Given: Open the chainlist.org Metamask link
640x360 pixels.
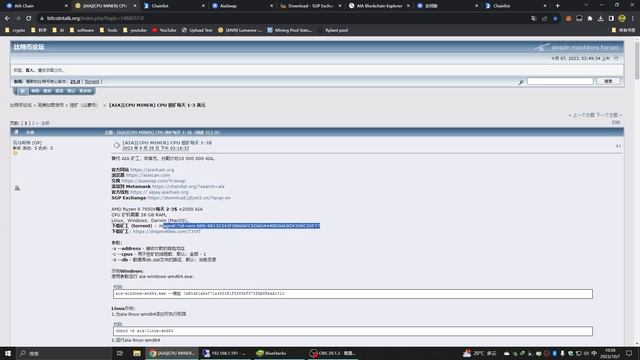Looking at the screenshot, I should (x=188, y=187).
